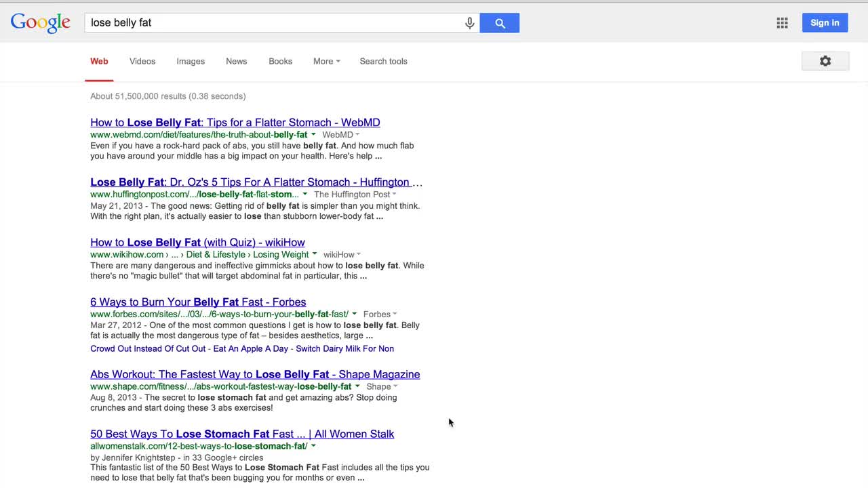Open WebMD How to Lose Belly Fat result
Screen dimensions: 868x488
click(235, 123)
